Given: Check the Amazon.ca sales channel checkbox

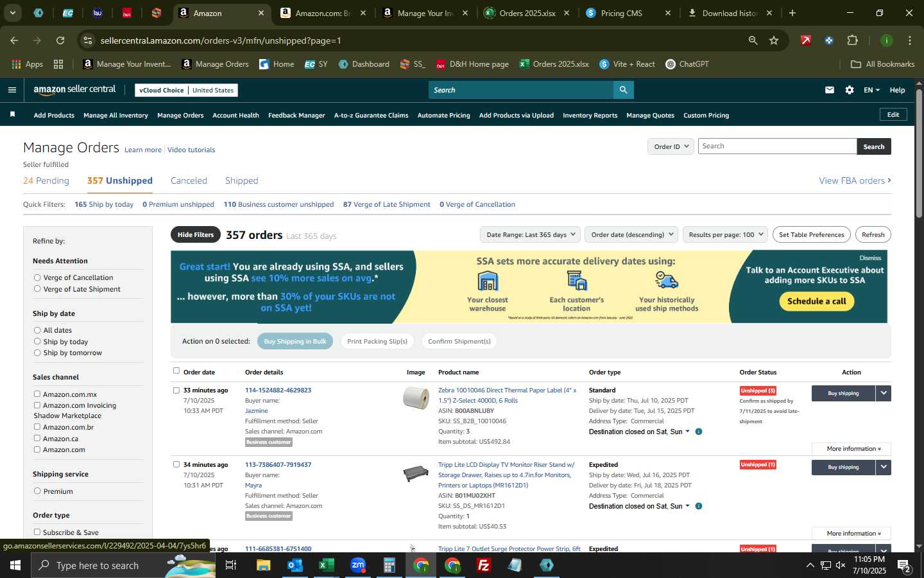Looking at the screenshot, I should (x=37, y=438).
